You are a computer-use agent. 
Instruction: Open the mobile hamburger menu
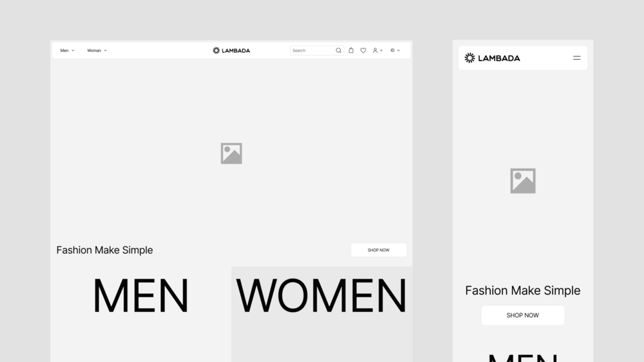click(x=577, y=58)
